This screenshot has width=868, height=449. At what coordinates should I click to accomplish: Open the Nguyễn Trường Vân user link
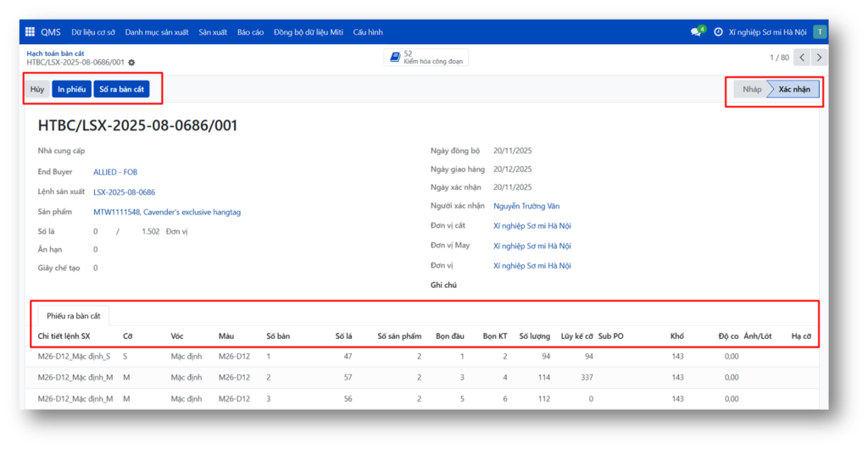tap(526, 206)
